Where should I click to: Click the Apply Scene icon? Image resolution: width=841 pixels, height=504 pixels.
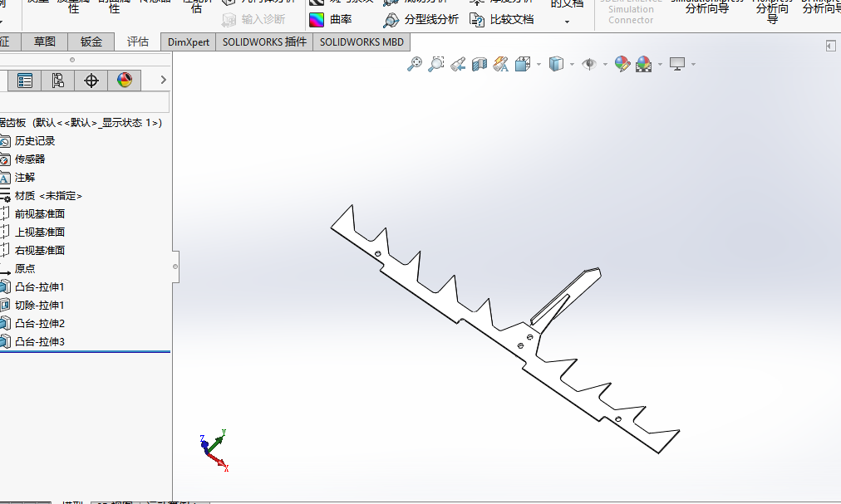[x=643, y=64]
